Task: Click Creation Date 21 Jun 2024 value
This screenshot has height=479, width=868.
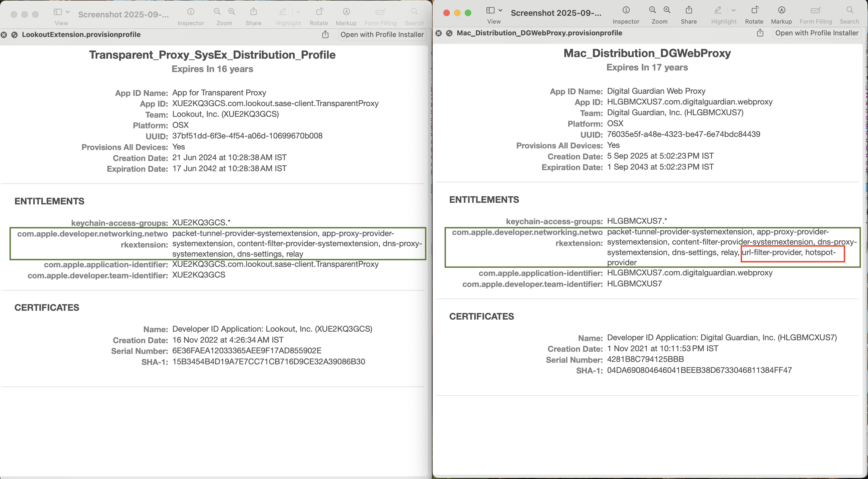Action: [x=229, y=158]
